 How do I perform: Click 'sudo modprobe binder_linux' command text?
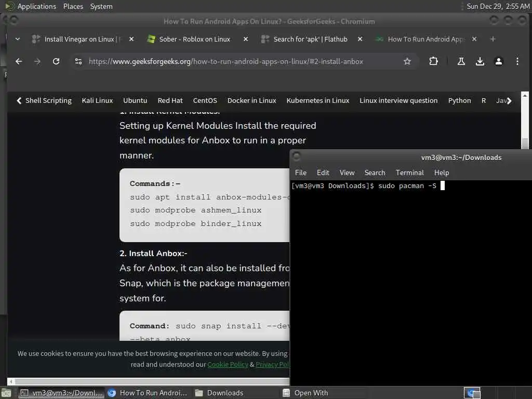196,224
